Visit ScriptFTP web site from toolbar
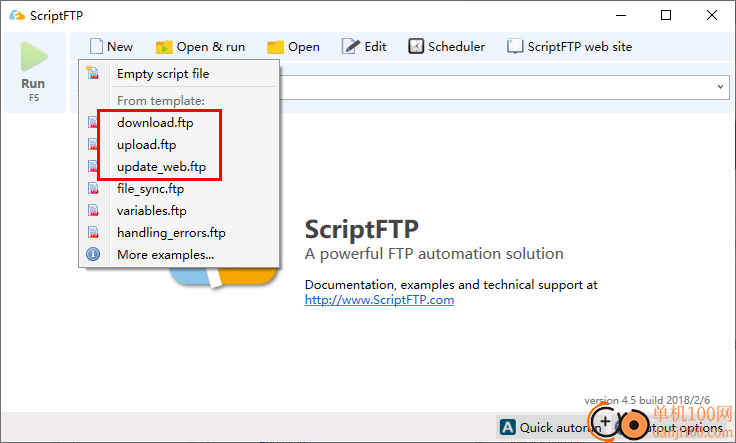 click(580, 47)
